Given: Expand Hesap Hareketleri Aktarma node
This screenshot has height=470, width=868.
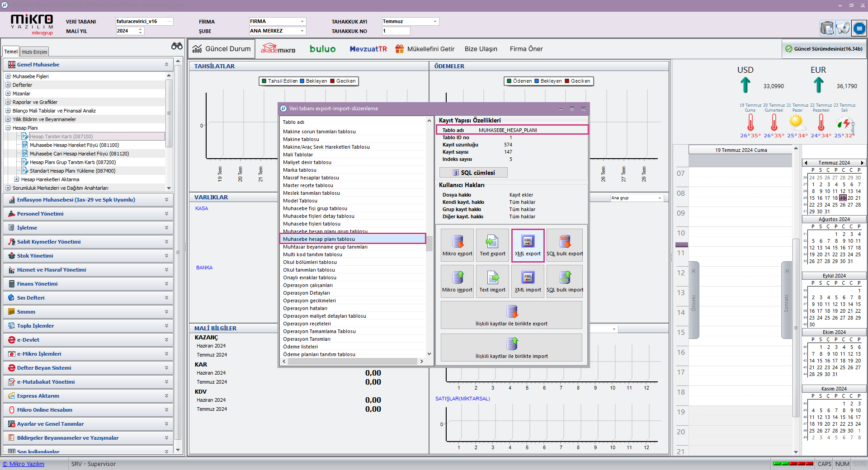Looking at the screenshot, I should point(16,179).
